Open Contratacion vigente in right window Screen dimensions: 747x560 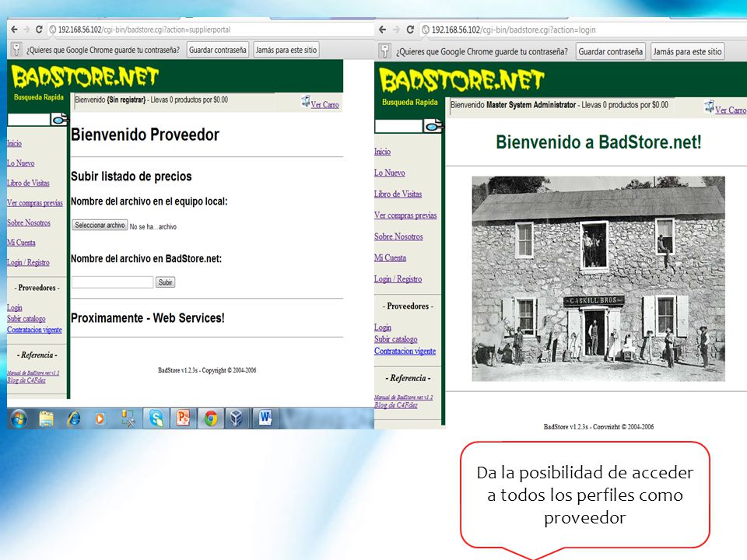405,351
